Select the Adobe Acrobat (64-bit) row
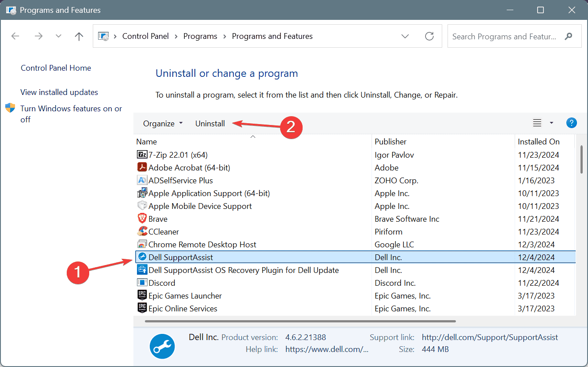This screenshot has width=588, height=367. point(356,168)
